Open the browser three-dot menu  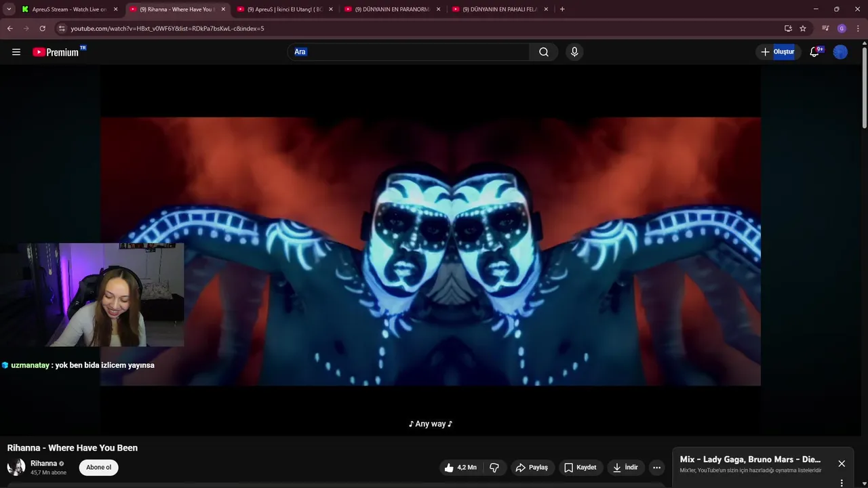pos(858,28)
